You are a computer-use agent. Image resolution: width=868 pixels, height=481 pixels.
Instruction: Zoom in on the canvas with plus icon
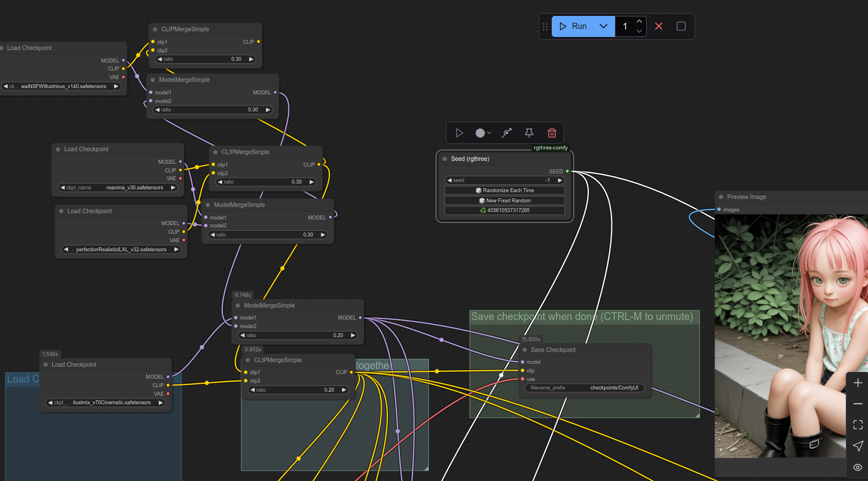click(x=858, y=383)
